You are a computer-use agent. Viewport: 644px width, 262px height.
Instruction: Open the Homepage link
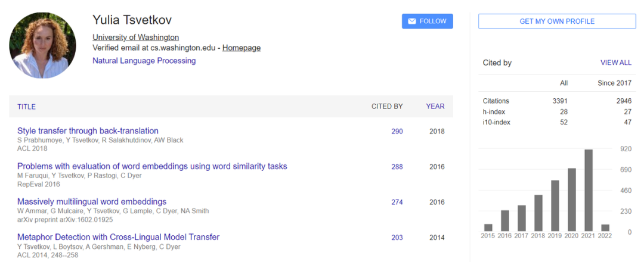tap(241, 48)
